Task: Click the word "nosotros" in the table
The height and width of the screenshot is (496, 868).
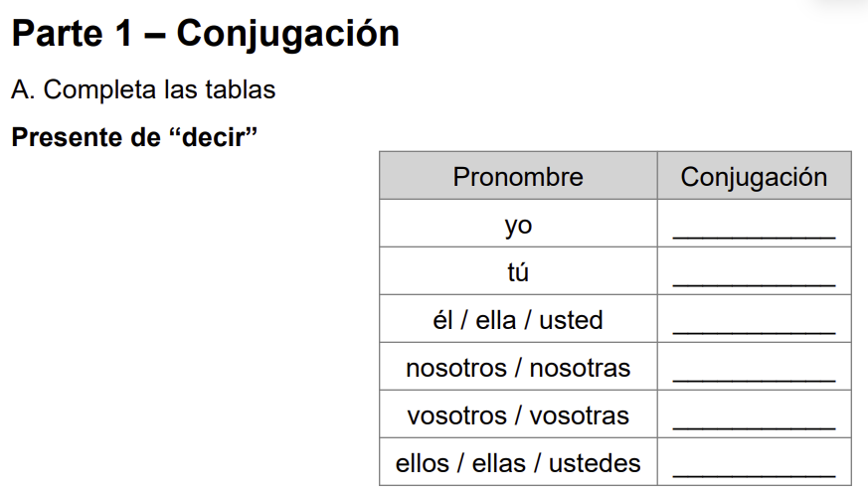Action: [456, 368]
